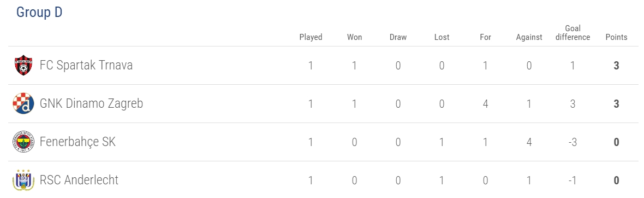Click the FC Spartak Trnava club crest

(x=23, y=66)
